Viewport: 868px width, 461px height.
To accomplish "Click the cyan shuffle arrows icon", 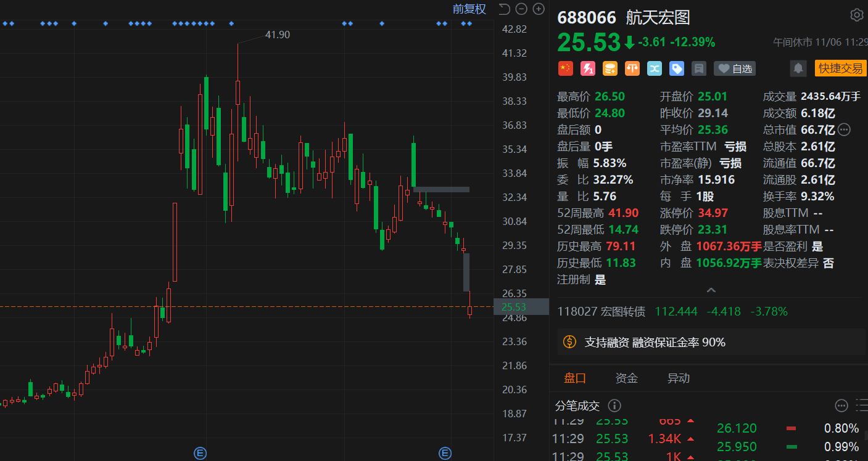I will [655, 68].
